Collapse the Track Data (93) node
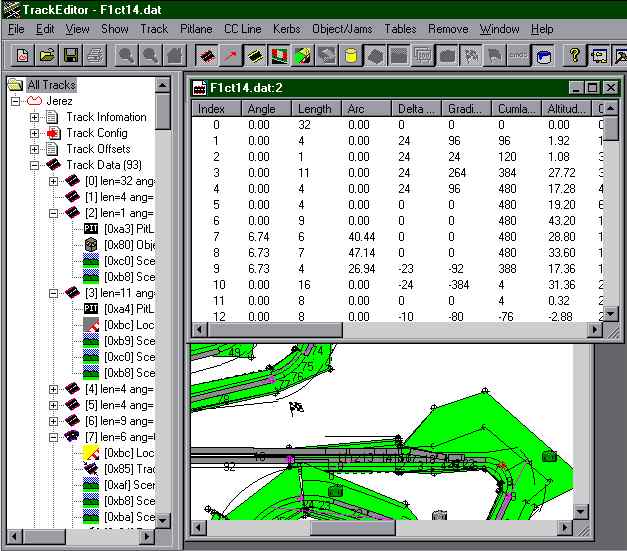627x551 pixels. click(35, 165)
